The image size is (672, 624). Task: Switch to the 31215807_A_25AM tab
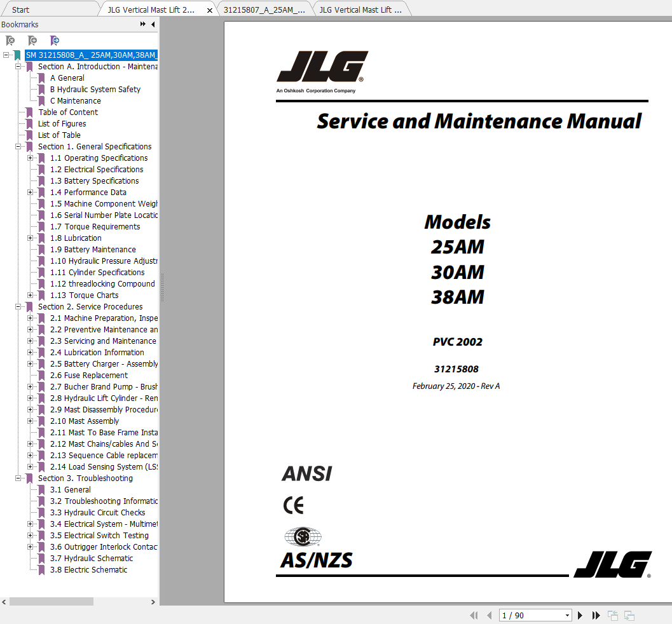pos(264,10)
